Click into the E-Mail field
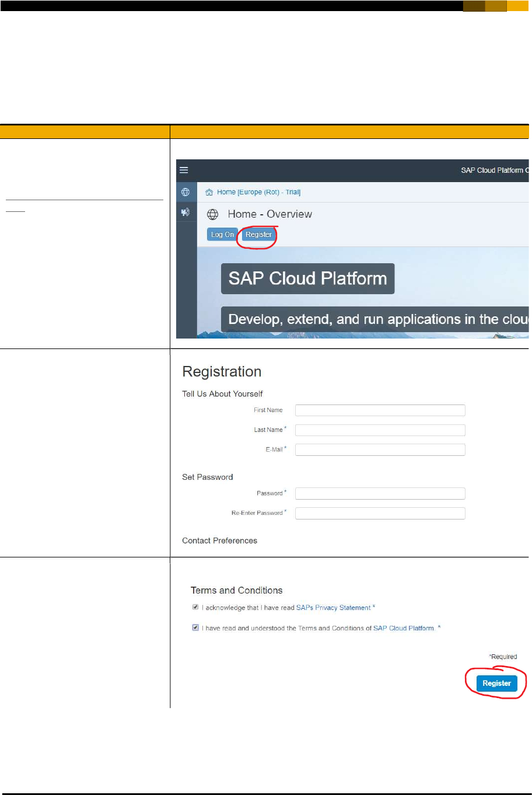The image size is (532, 795). point(380,449)
